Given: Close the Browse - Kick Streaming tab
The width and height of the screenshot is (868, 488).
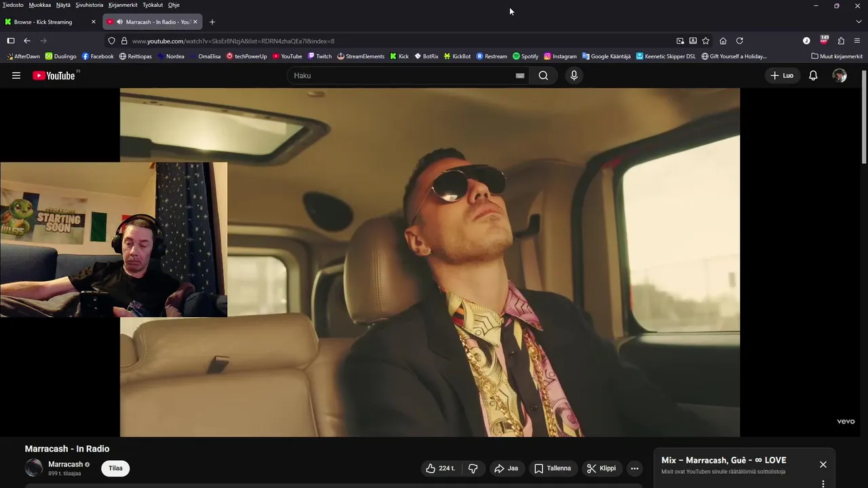Looking at the screenshot, I should tap(94, 22).
